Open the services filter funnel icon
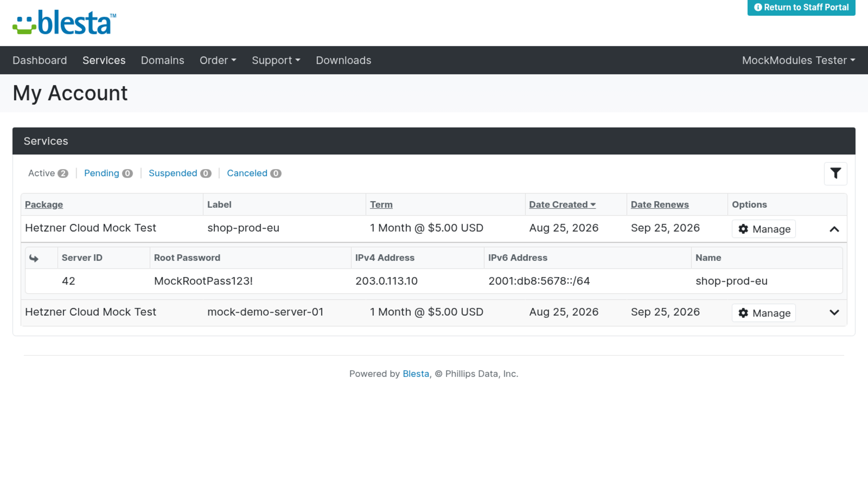This screenshot has width=868, height=488. [835, 174]
